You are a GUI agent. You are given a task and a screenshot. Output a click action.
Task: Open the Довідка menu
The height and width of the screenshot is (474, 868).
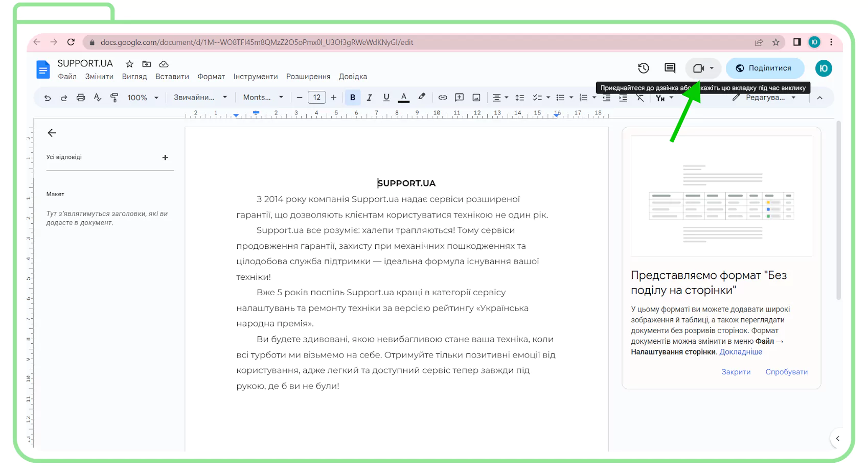click(x=353, y=77)
